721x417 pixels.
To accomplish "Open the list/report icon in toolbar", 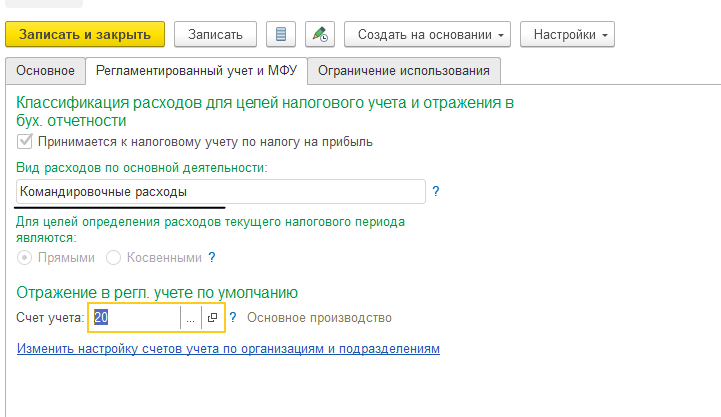I will click(280, 34).
